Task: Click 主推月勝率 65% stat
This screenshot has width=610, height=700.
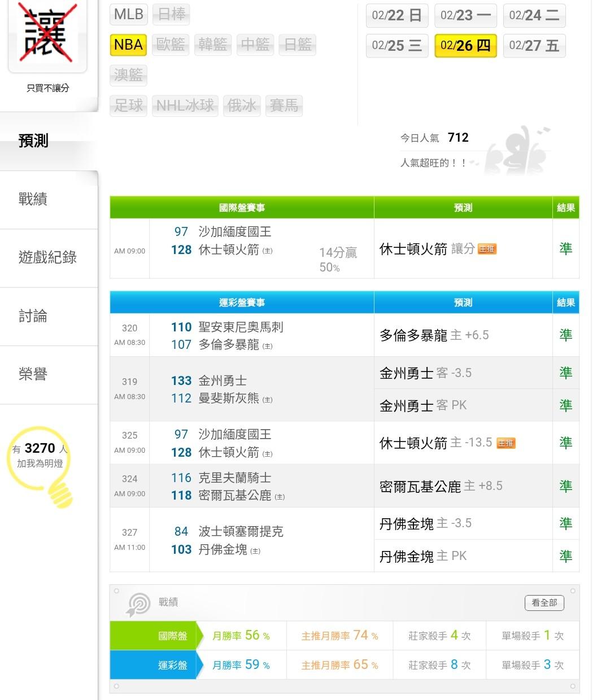Action: pos(340,665)
